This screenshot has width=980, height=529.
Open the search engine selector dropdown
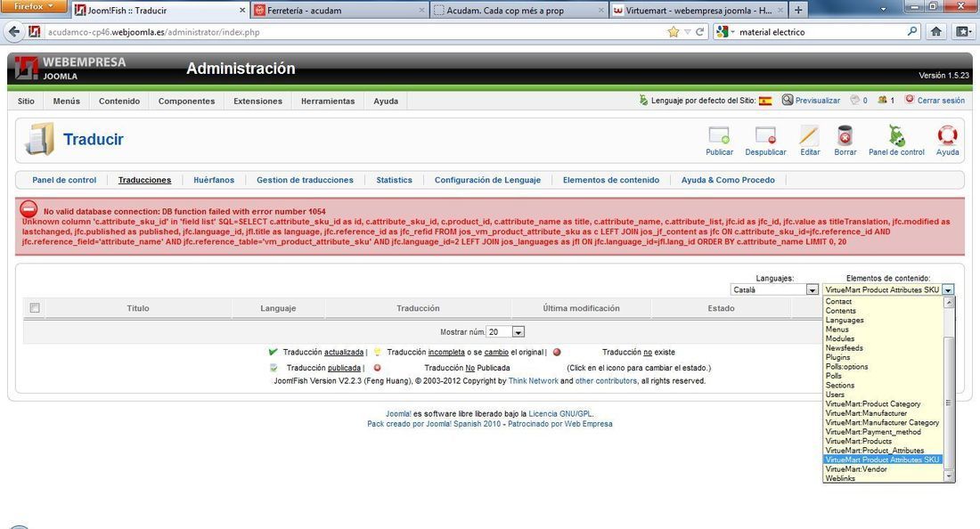pyautogui.click(x=725, y=32)
